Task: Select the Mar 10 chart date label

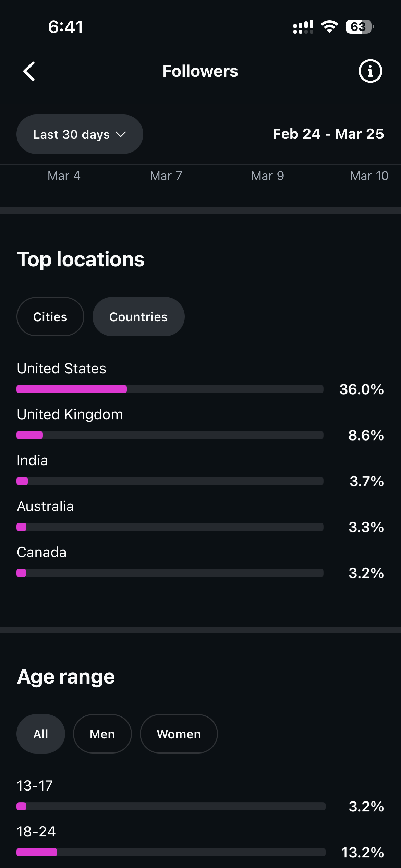Action: coord(369,176)
